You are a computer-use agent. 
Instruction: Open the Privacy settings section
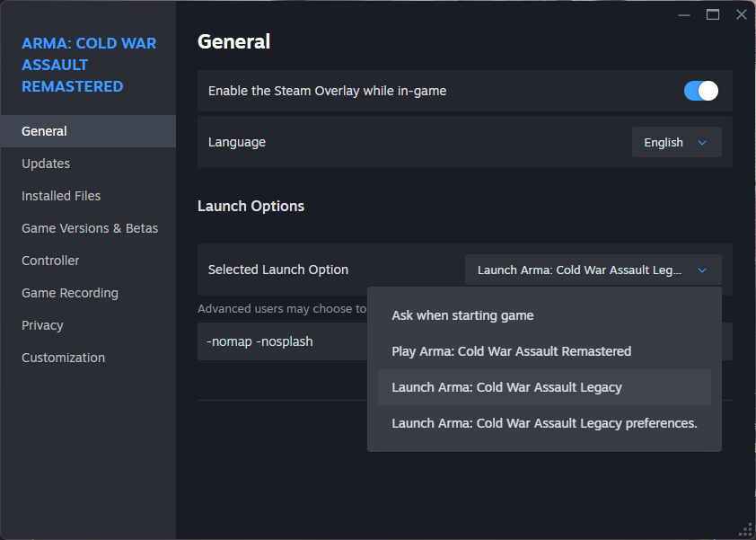point(88,325)
